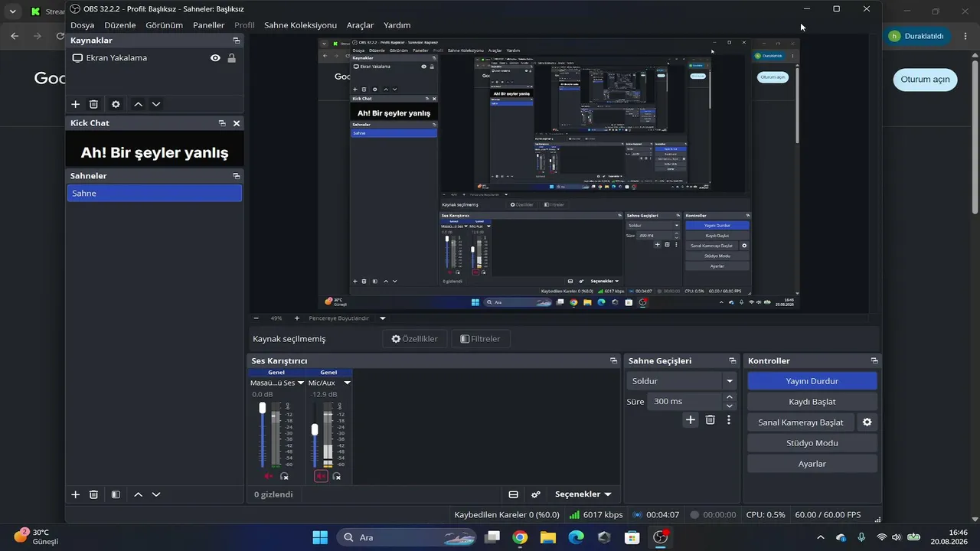
Task: Move the source down in the Kaynaklar panel
Action: coord(156,104)
